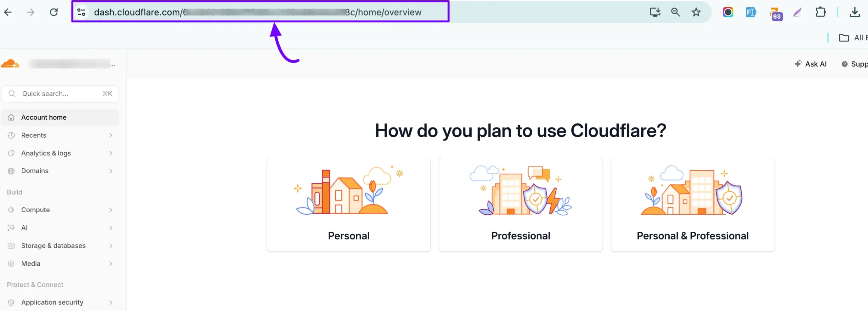Click the browser zoom magnifier icon
Screen dimensions: 868x311
coord(675,12)
